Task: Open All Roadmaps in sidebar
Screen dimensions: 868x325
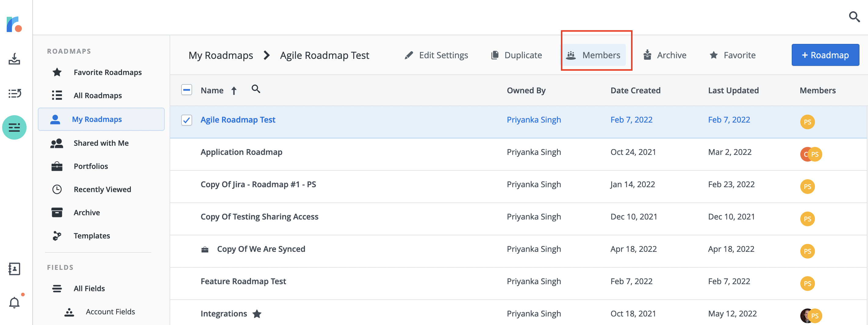Action: click(x=101, y=95)
